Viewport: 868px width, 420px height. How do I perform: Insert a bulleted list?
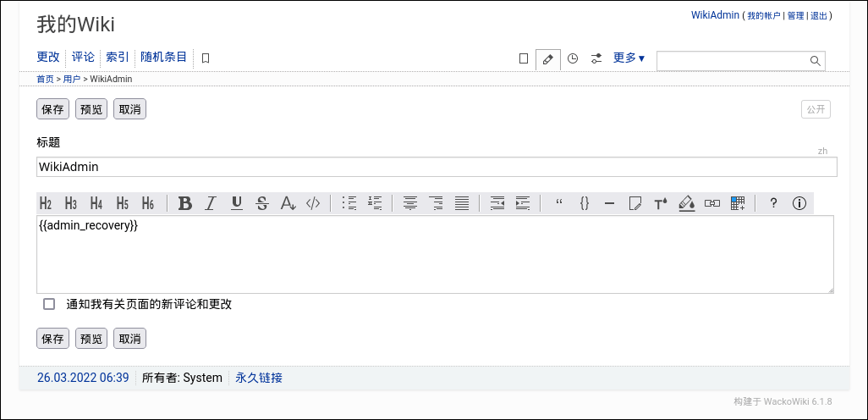pos(349,203)
